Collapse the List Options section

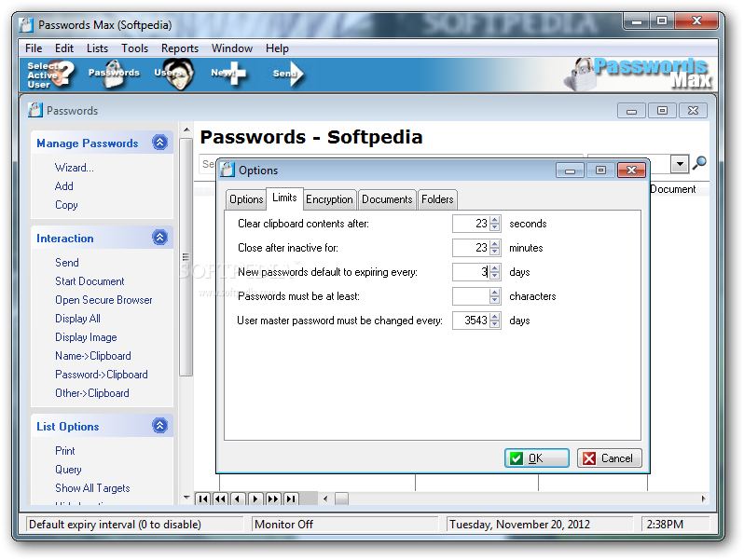pos(160,425)
